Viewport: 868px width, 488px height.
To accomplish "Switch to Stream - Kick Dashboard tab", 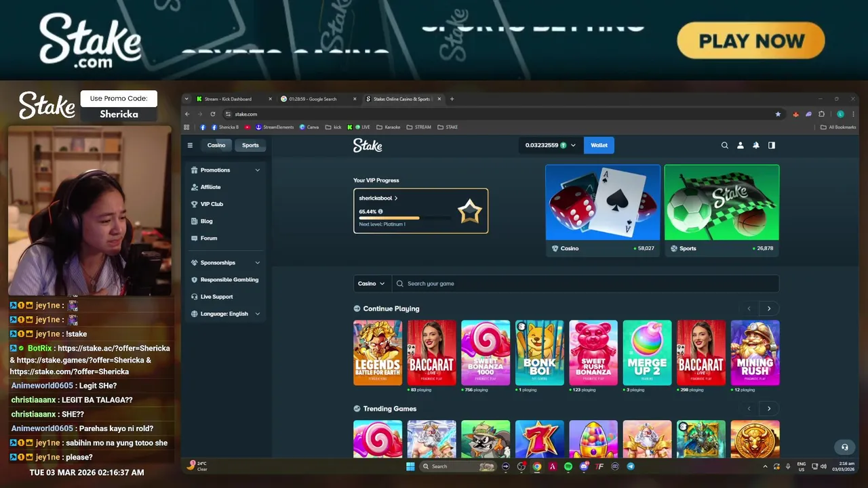I will click(x=233, y=99).
